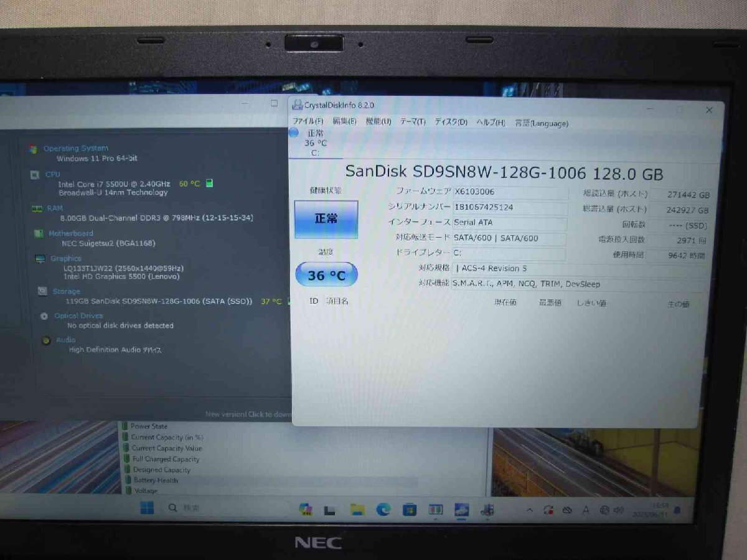Select the Designed Capacity row
747x560 pixels.
click(x=161, y=470)
